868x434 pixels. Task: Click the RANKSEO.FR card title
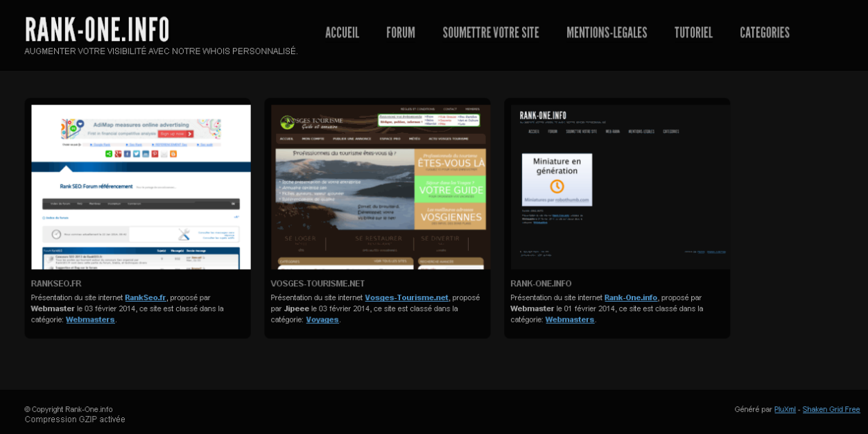pyautogui.click(x=56, y=284)
